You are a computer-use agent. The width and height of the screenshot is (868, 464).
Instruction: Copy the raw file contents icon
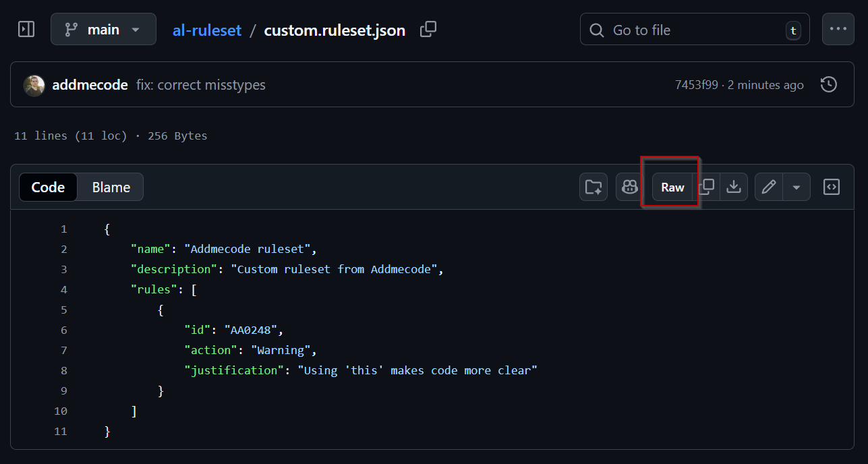[705, 187]
